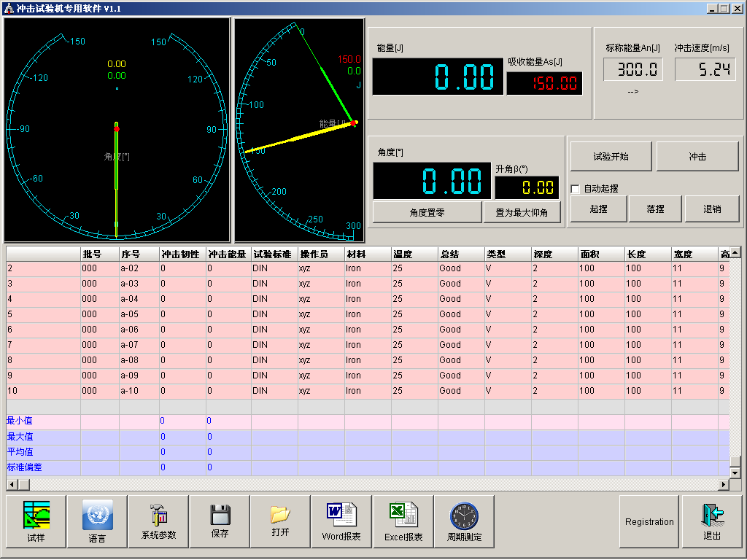
Task: Click the 标称能量 300.0 value field
Action: [632, 70]
